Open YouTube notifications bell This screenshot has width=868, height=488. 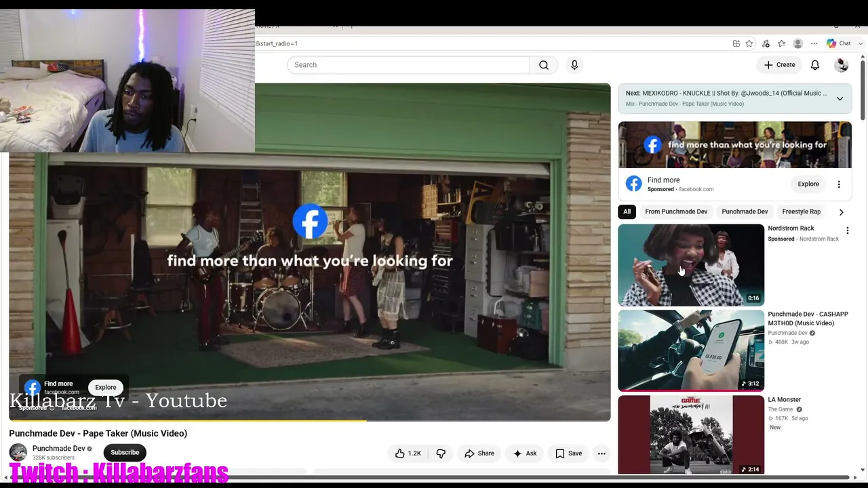(815, 65)
